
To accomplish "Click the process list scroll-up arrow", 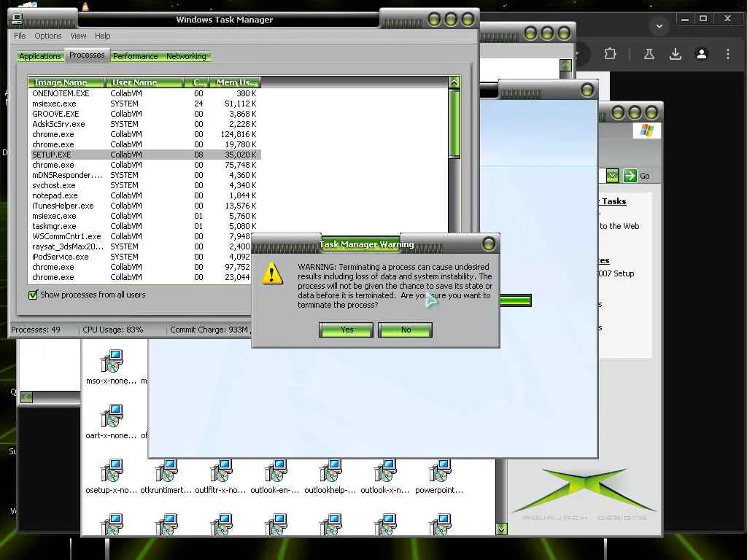I will coord(454,82).
